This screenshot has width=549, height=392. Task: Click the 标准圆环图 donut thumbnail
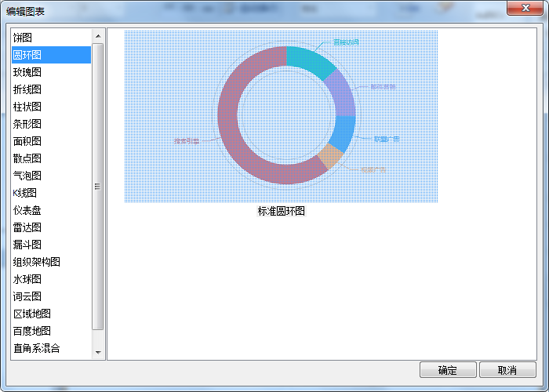coord(281,116)
